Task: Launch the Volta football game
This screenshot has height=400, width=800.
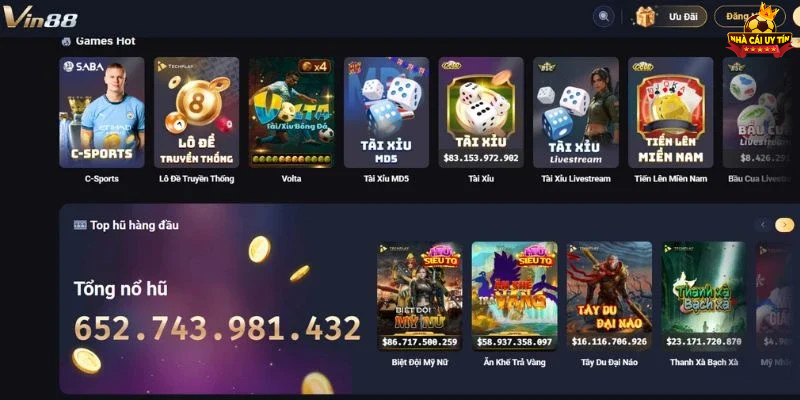Action: (x=291, y=112)
